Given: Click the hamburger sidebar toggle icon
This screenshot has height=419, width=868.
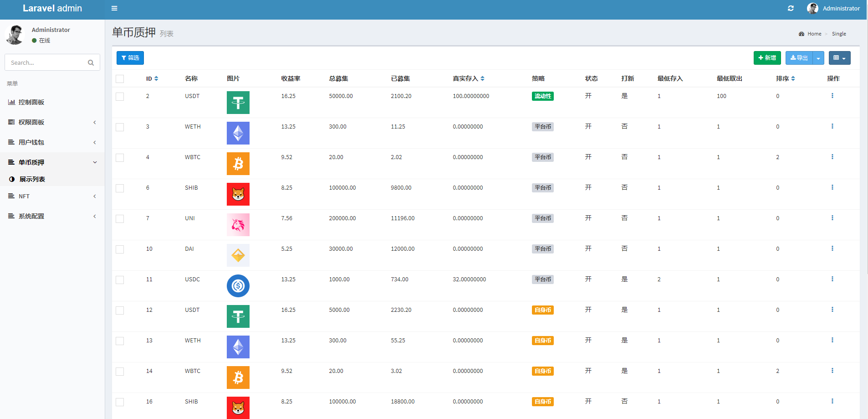Looking at the screenshot, I should pos(114,8).
